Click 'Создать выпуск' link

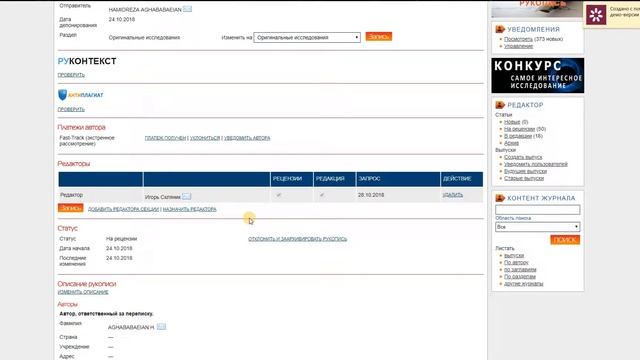[523, 157]
